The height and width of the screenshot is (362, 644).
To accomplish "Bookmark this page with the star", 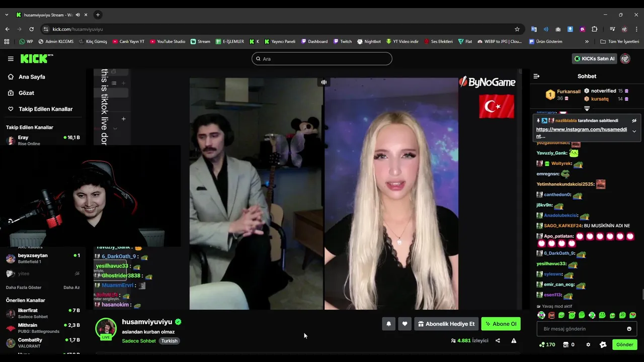I will 517,29.
